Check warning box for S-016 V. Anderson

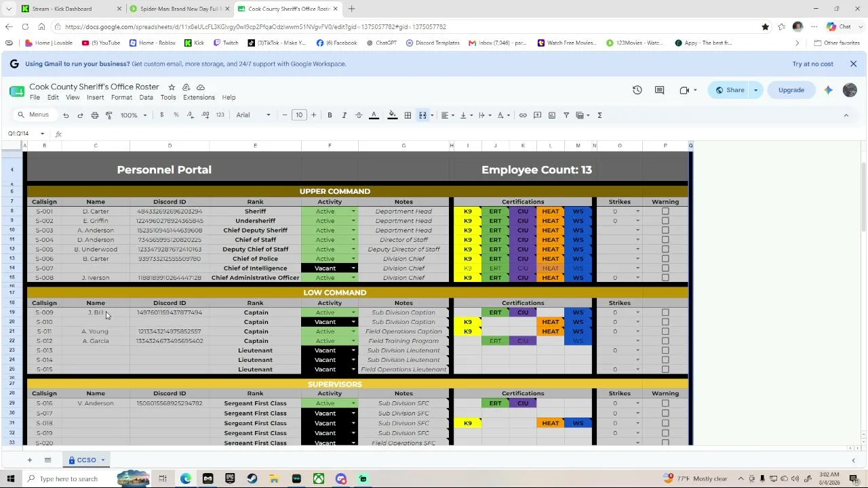click(665, 403)
